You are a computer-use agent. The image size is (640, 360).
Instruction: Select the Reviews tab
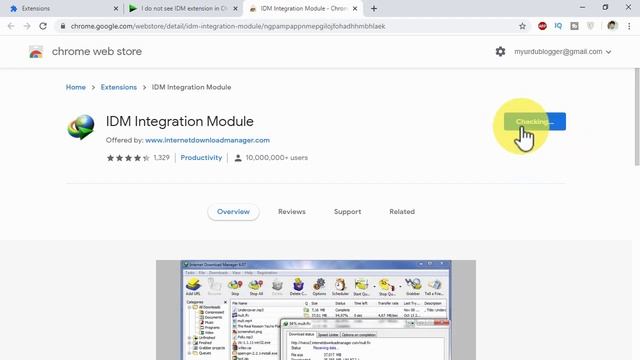292,212
